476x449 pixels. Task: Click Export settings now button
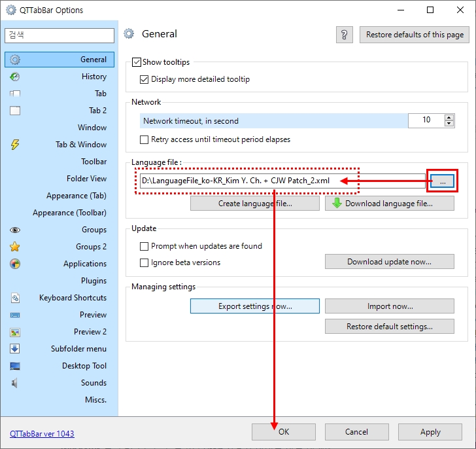pyautogui.click(x=255, y=306)
